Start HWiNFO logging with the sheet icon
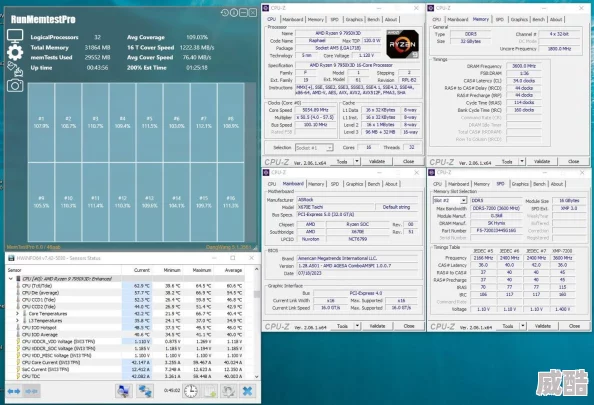Viewport: 594px width, 405px height. [x=209, y=391]
